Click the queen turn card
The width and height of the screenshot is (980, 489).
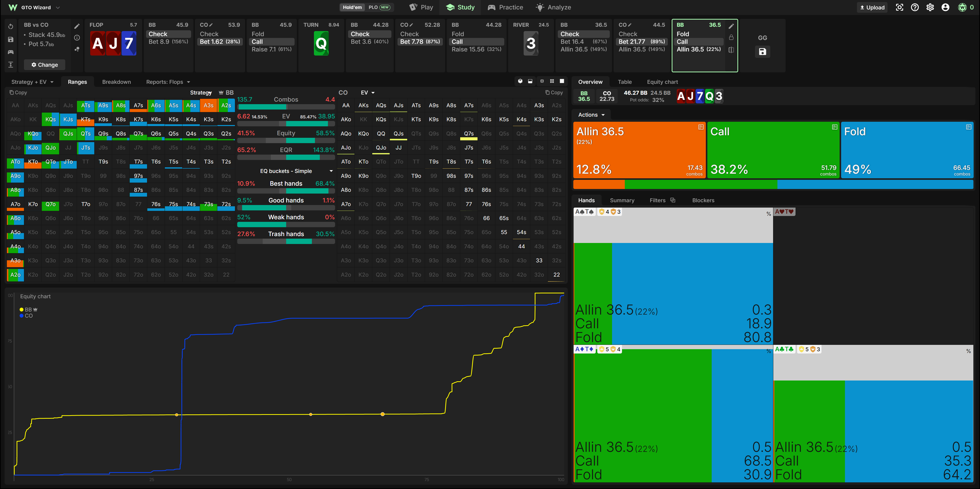(x=321, y=43)
